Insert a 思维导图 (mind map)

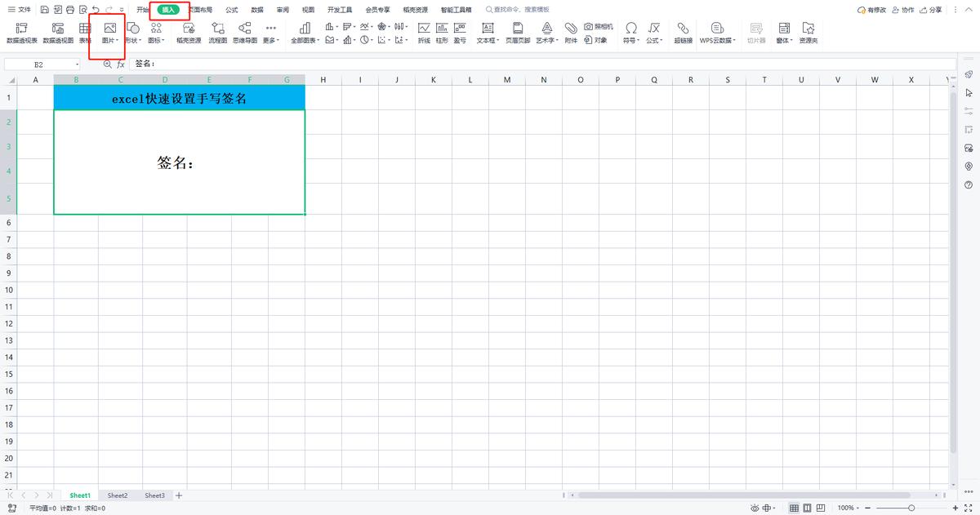pos(244,33)
